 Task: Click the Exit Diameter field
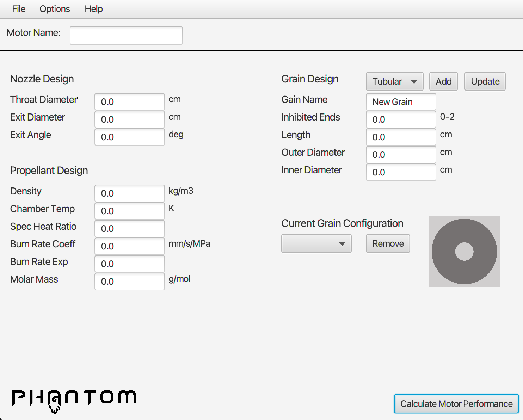tap(130, 119)
